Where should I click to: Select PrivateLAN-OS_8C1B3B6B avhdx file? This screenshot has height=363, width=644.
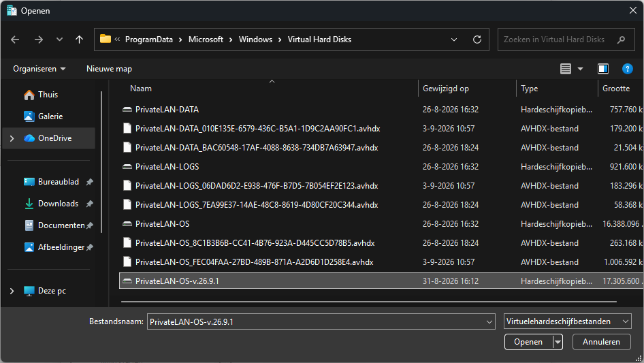coord(381,243)
